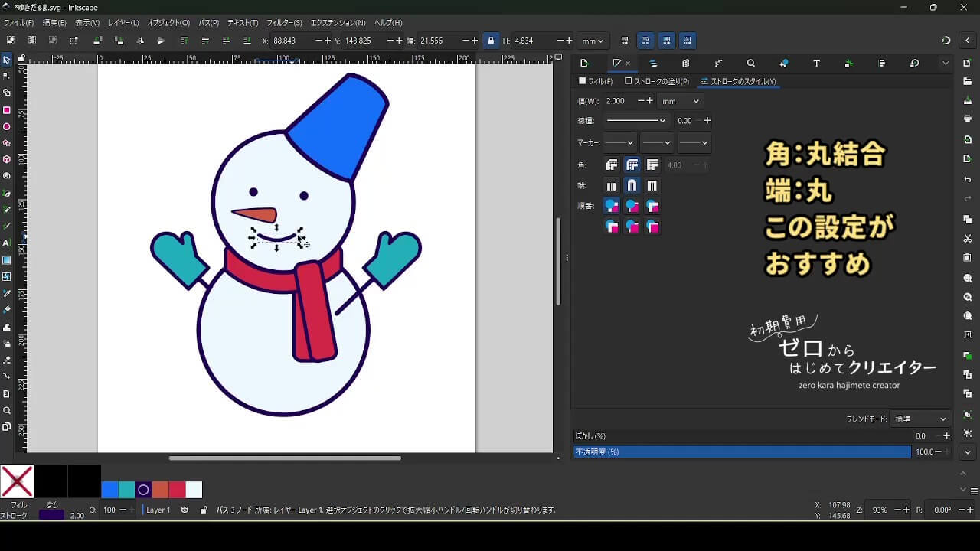Open the フィルター(S) menu

(284, 23)
